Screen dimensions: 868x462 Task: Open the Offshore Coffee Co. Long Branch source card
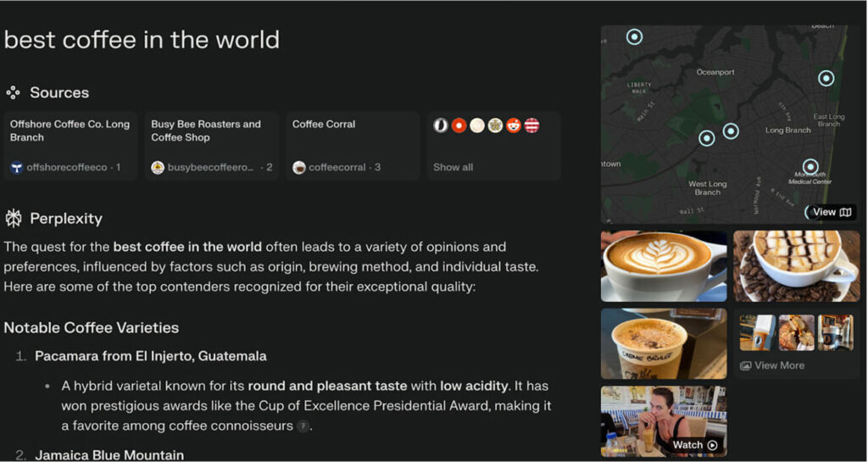click(x=70, y=146)
